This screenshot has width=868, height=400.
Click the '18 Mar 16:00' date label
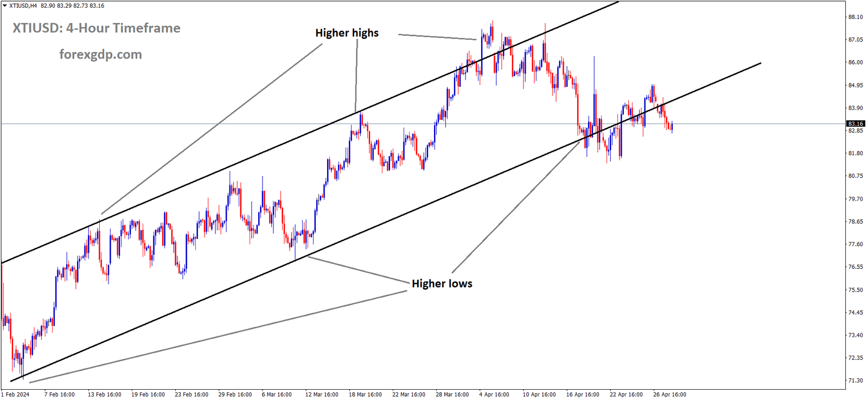(365, 394)
